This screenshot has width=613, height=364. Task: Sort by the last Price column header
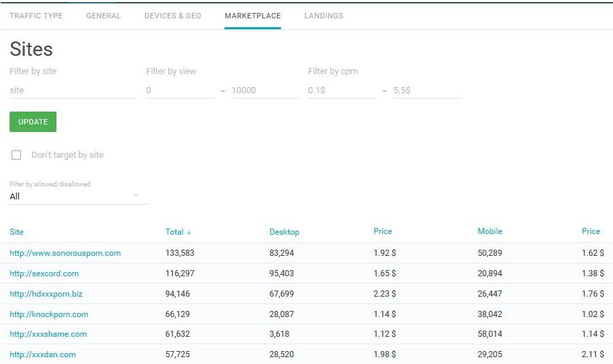coord(591,231)
